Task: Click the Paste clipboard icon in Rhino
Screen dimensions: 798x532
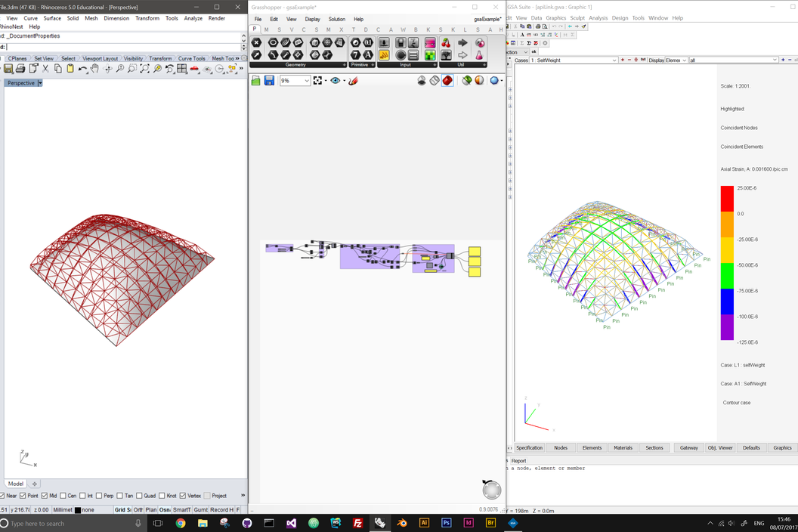Action: coord(70,69)
